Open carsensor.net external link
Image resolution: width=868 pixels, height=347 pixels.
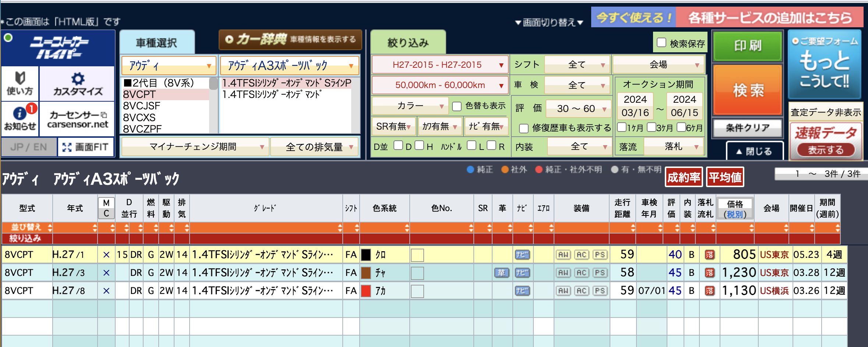click(x=77, y=119)
